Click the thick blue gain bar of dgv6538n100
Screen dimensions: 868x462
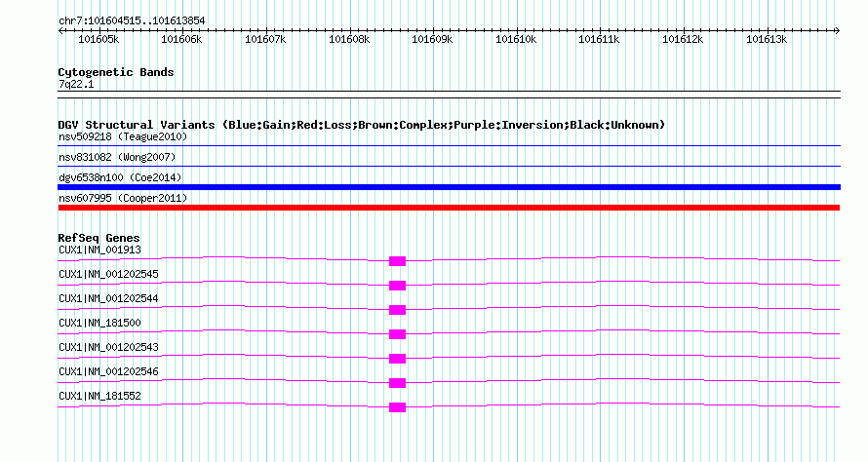point(449,187)
